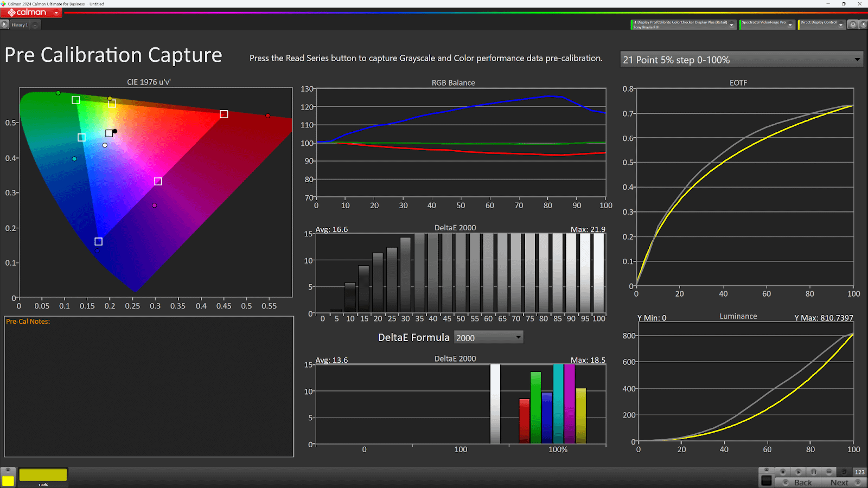Toggle the 123 numeric display button
This screenshot has width=868, height=488.
[859, 472]
